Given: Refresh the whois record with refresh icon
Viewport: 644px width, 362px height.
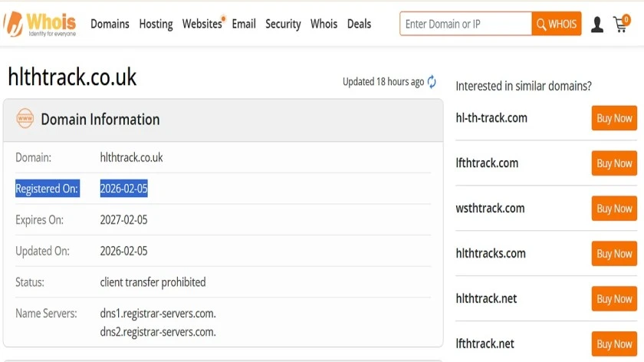Looking at the screenshot, I should [x=432, y=82].
